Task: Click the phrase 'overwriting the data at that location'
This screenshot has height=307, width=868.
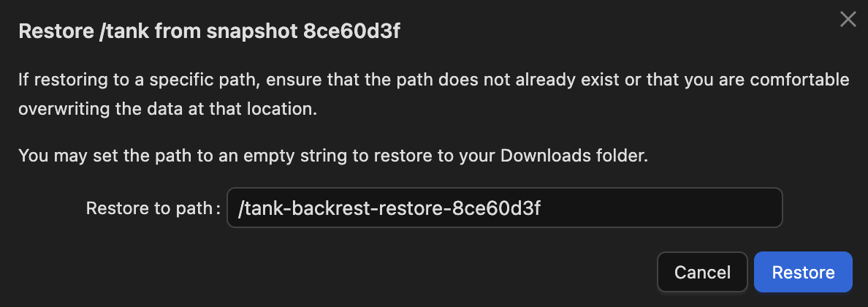Action: pos(168,109)
